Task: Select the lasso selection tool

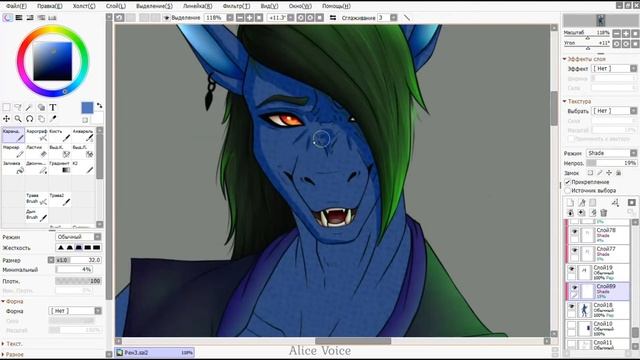Action: 18,107
